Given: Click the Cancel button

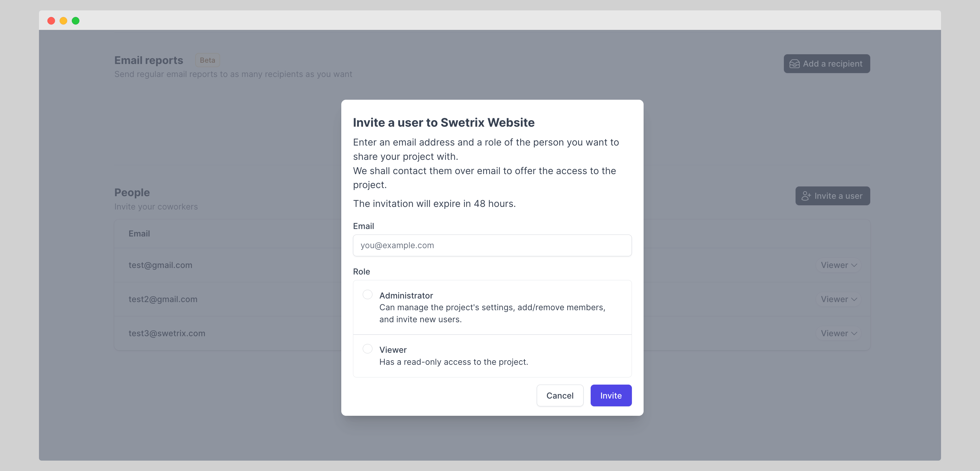Looking at the screenshot, I should 559,396.
